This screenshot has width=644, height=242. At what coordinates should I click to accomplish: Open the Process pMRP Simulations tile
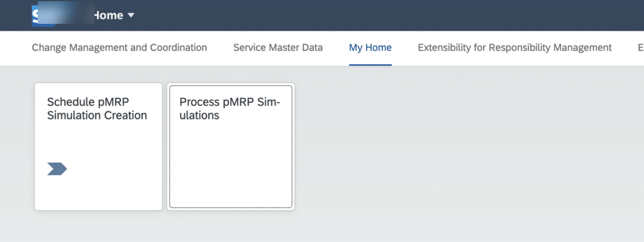pyautogui.click(x=231, y=147)
